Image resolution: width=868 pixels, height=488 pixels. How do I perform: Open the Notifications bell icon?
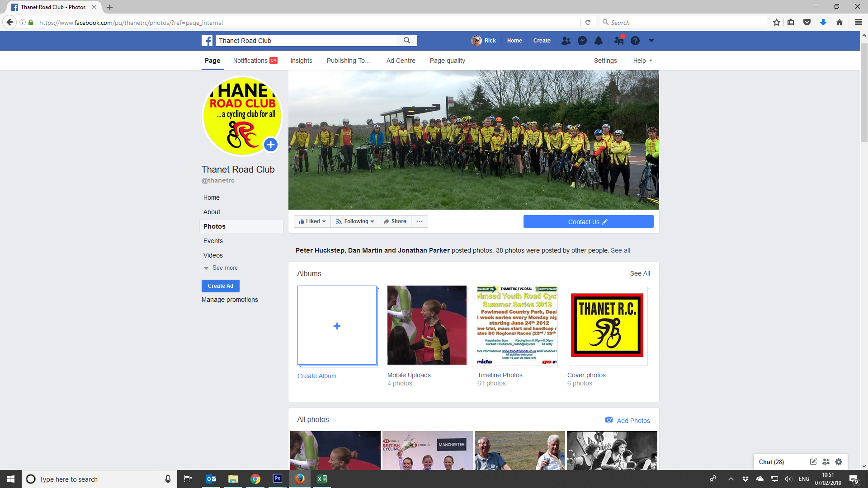tap(599, 41)
